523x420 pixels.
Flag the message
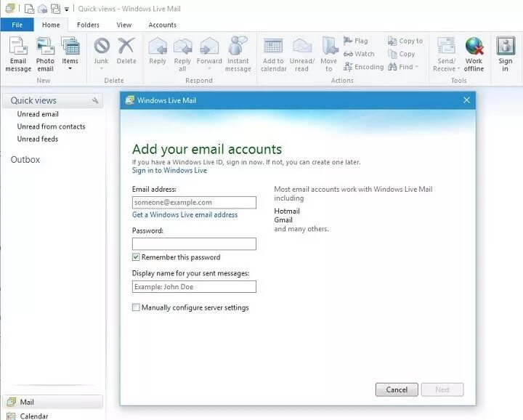[356, 41]
